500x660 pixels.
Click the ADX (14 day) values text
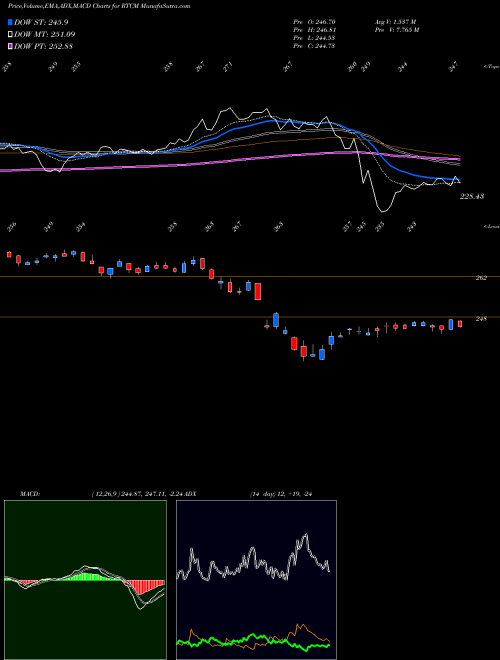click(281, 494)
